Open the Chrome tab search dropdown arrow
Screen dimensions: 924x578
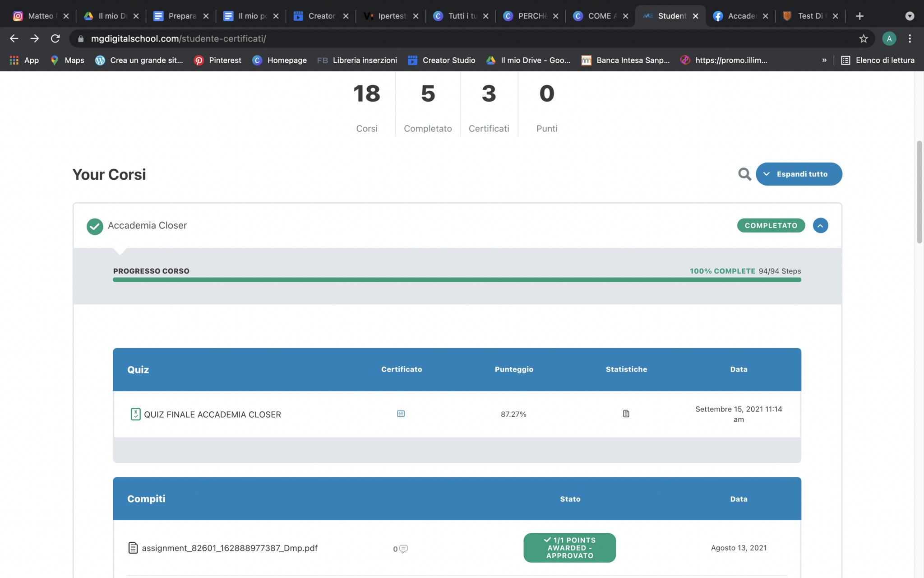910,16
